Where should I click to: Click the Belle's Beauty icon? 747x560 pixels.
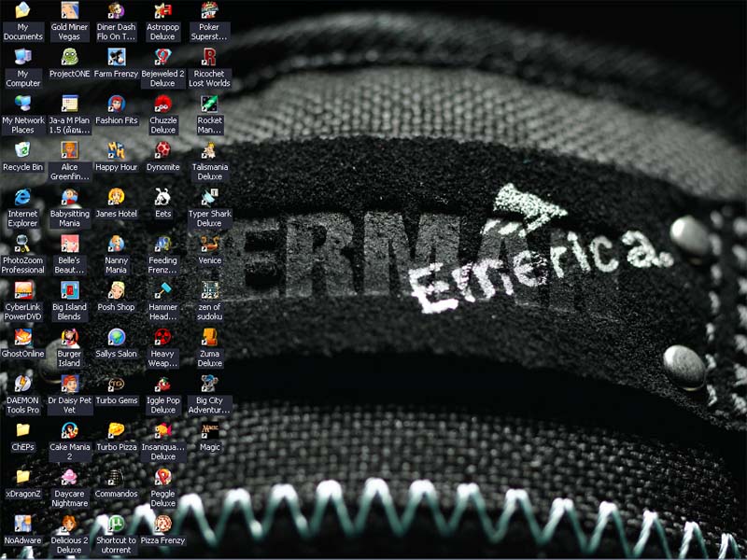pyautogui.click(x=69, y=244)
